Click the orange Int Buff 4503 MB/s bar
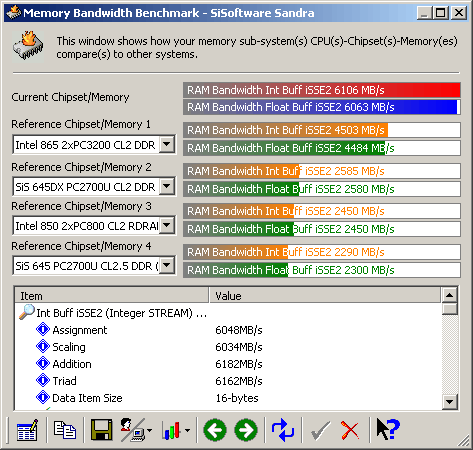The width and height of the screenshot is (473, 450). [x=322, y=130]
